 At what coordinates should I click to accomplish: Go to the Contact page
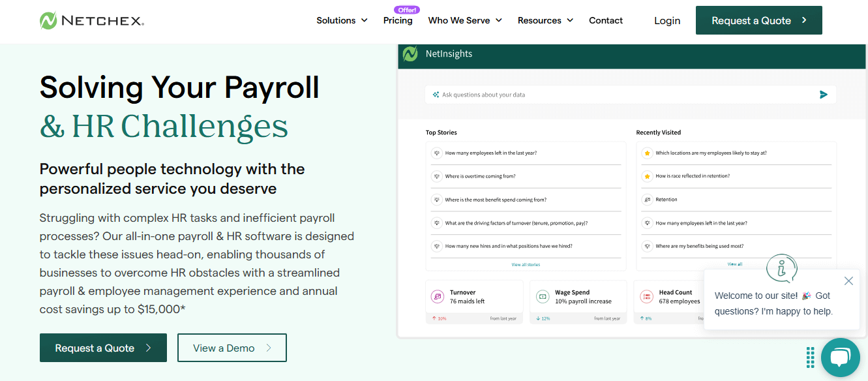click(606, 20)
